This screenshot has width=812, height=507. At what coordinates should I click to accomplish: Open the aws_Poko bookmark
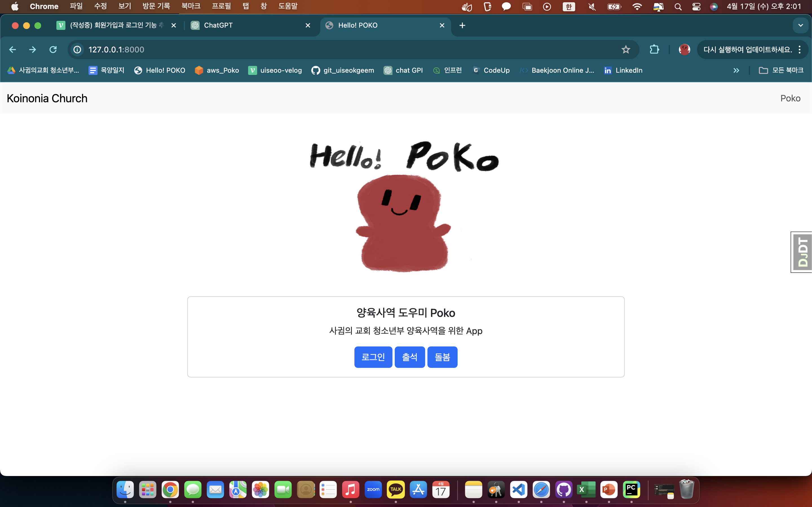pyautogui.click(x=217, y=70)
